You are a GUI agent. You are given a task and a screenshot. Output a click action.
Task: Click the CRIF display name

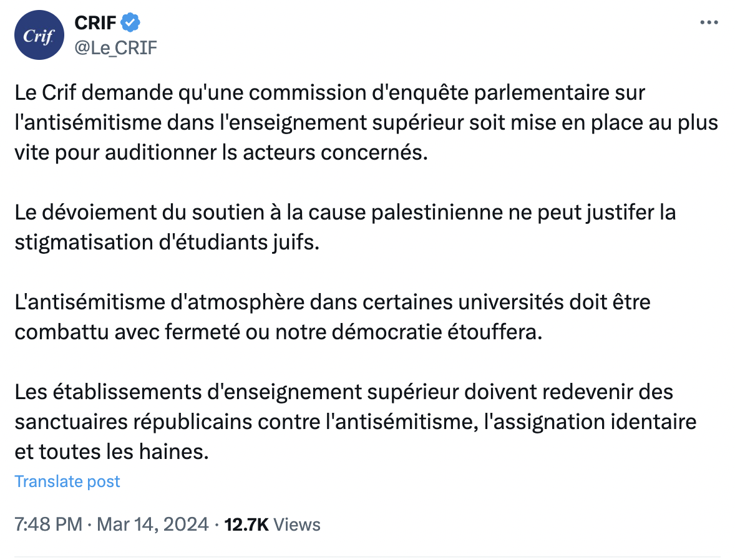[95, 22]
